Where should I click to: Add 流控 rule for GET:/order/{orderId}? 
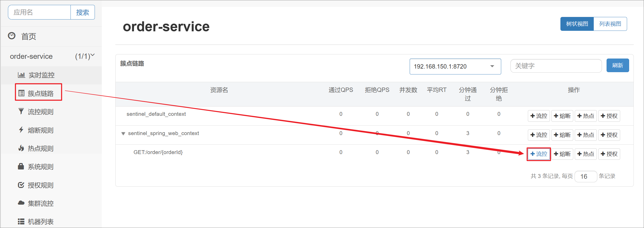click(539, 154)
